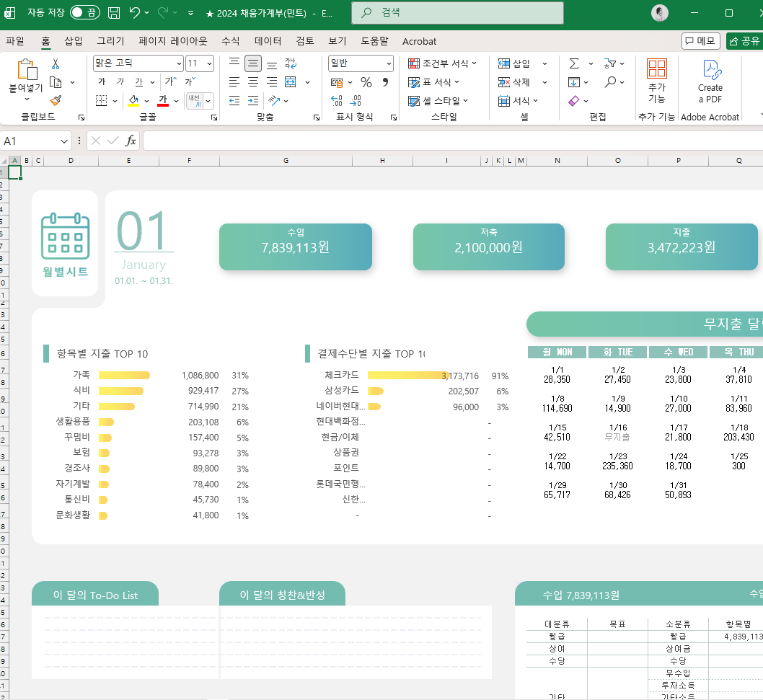Image resolution: width=763 pixels, height=700 pixels.
Task: Click the user profile picture
Action: pos(660,13)
